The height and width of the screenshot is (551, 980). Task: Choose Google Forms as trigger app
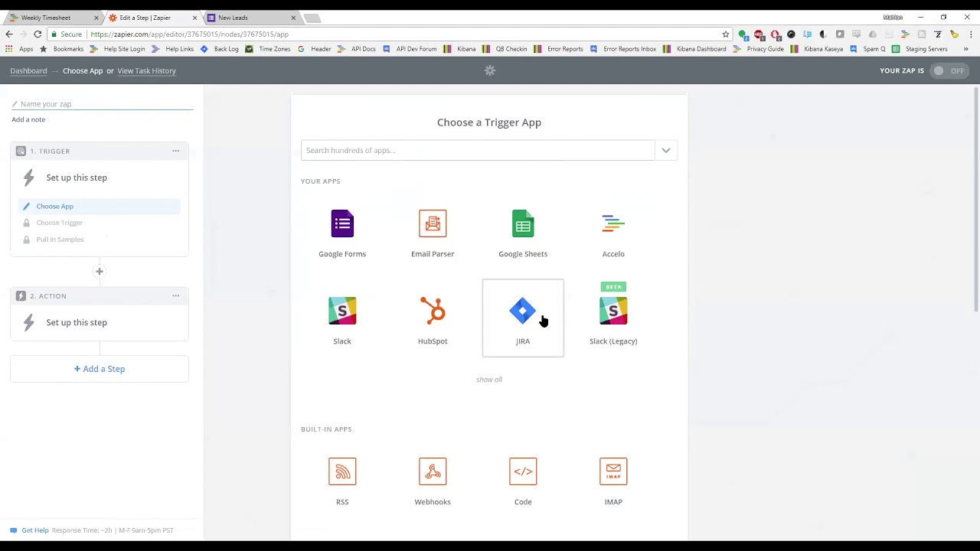coord(342,223)
